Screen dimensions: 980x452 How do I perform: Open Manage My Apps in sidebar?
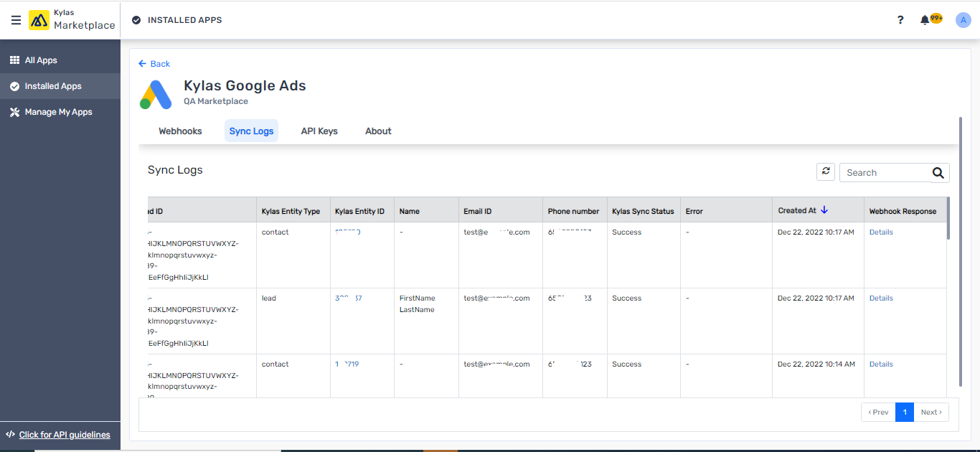coord(60,112)
